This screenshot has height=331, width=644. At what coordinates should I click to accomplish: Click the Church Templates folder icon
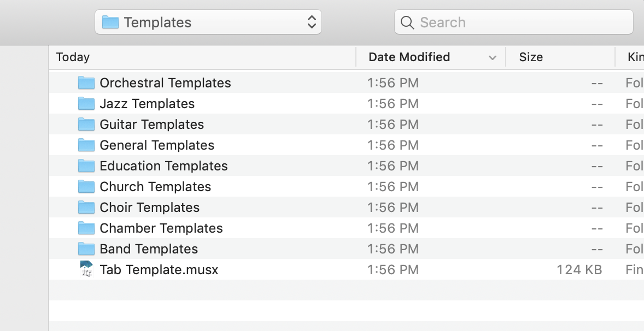click(x=86, y=187)
